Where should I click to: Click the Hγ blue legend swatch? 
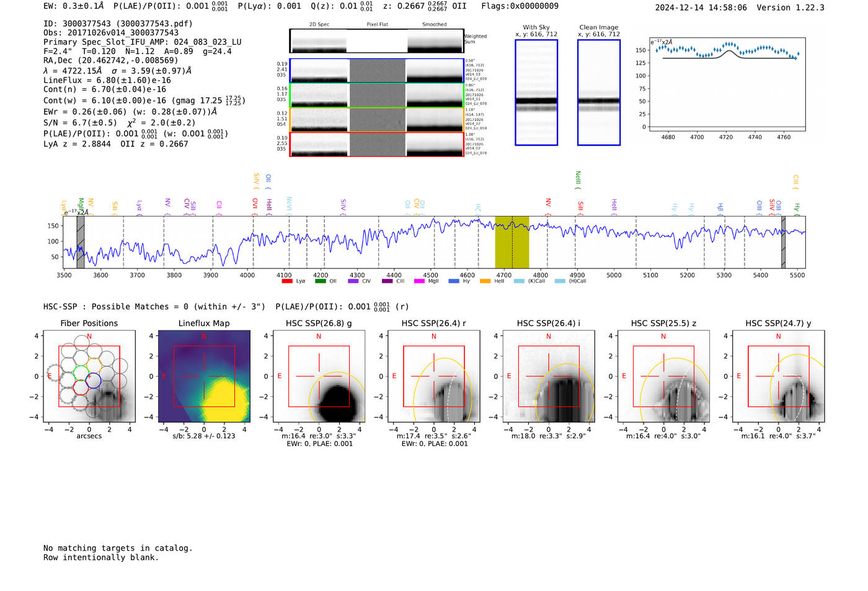point(454,281)
